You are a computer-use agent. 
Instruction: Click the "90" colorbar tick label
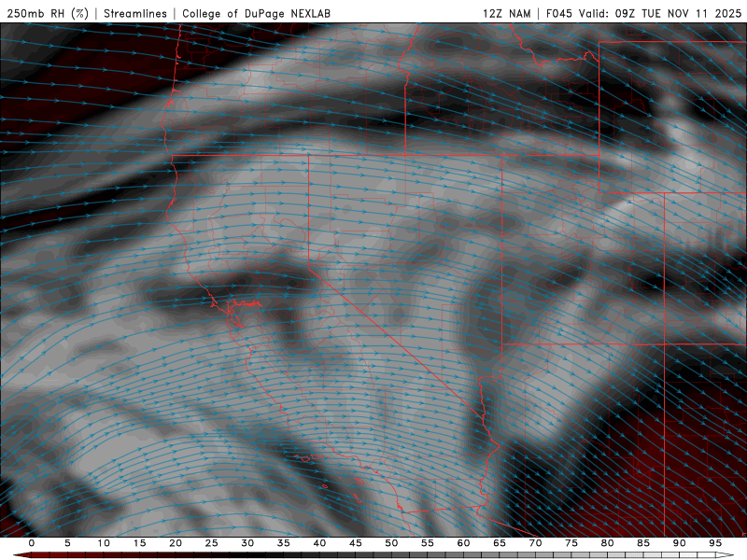pos(680,543)
